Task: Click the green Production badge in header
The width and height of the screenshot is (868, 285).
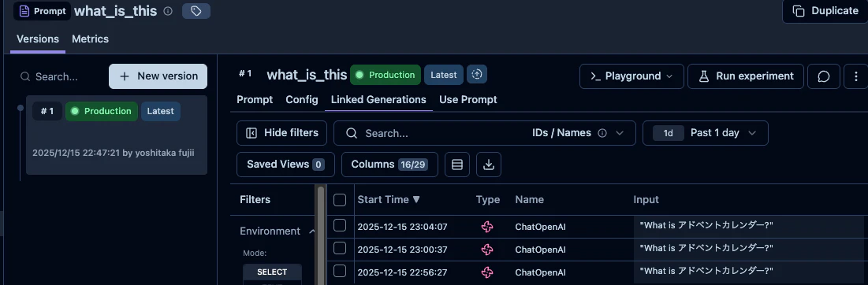Action: click(386, 75)
